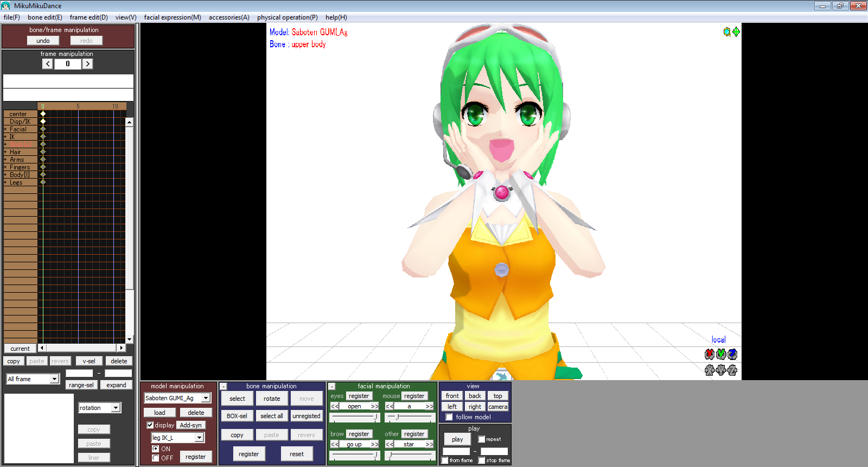Expand the Facial bone group
868x467 pixels.
[x=5, y=129]
